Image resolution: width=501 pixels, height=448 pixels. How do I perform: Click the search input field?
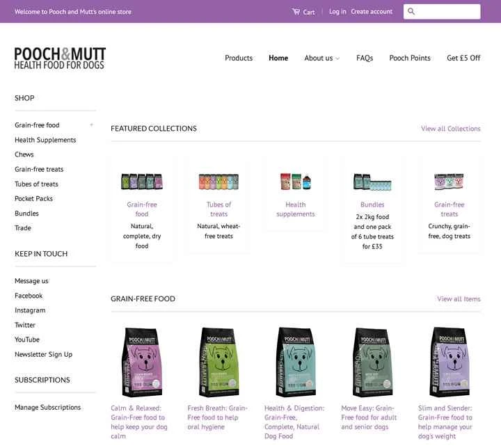point(442,12)
